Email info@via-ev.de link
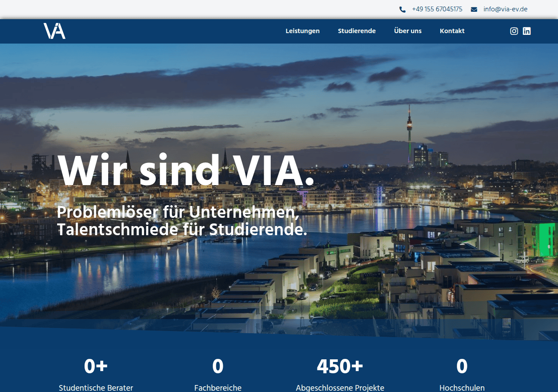 tap(505, 9)
